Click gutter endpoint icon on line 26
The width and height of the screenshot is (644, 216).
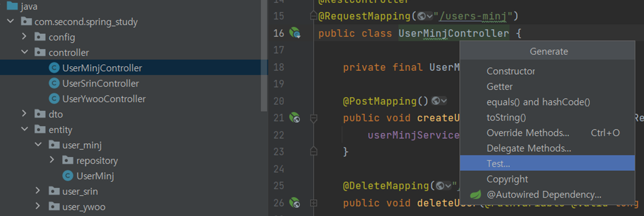(x=294, y=203)
